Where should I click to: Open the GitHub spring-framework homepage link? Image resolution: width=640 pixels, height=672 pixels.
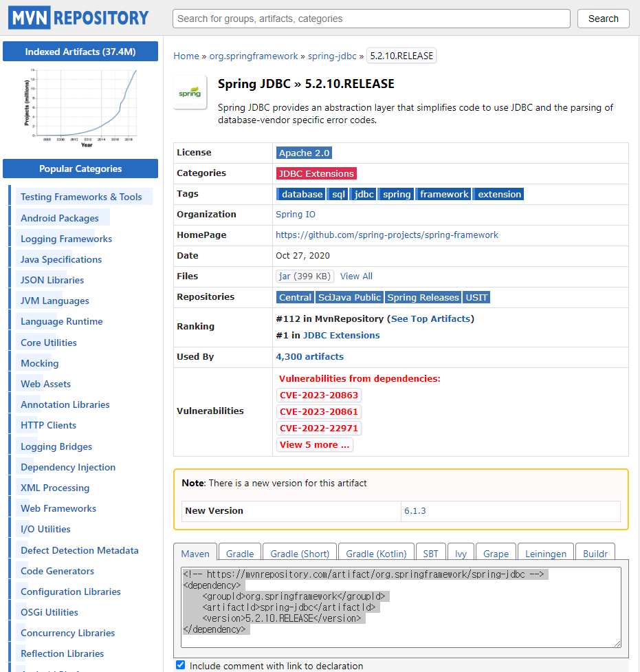(387, 235)
